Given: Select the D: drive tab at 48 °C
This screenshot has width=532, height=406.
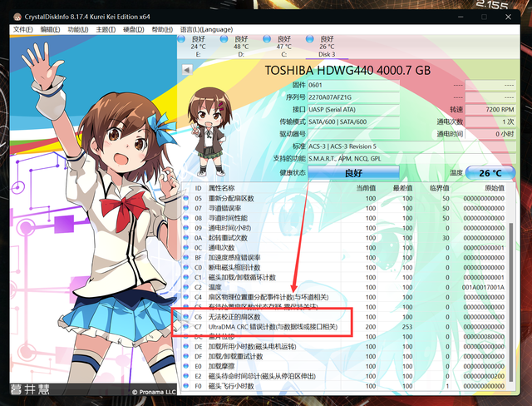Looking at the screenshot, I should 241,47.
